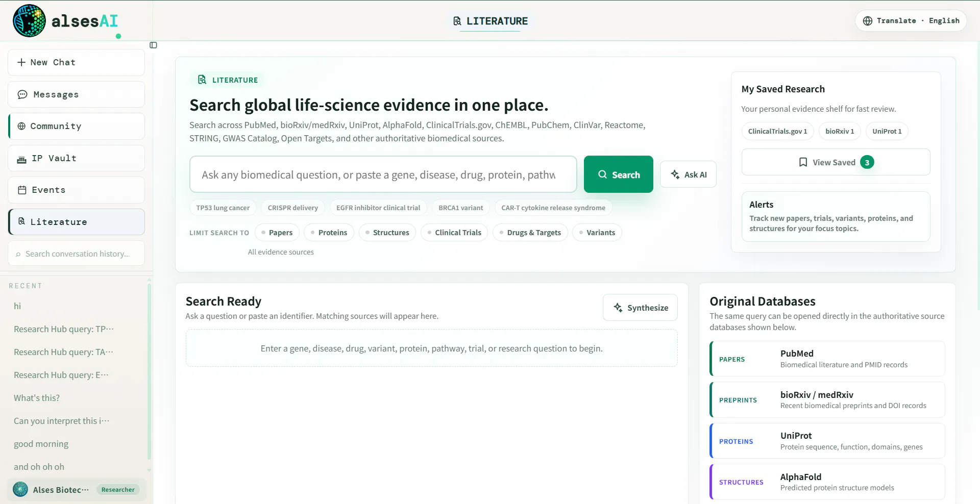
Task: Click the alsesAI globe logo
Action: pos(29,21)
